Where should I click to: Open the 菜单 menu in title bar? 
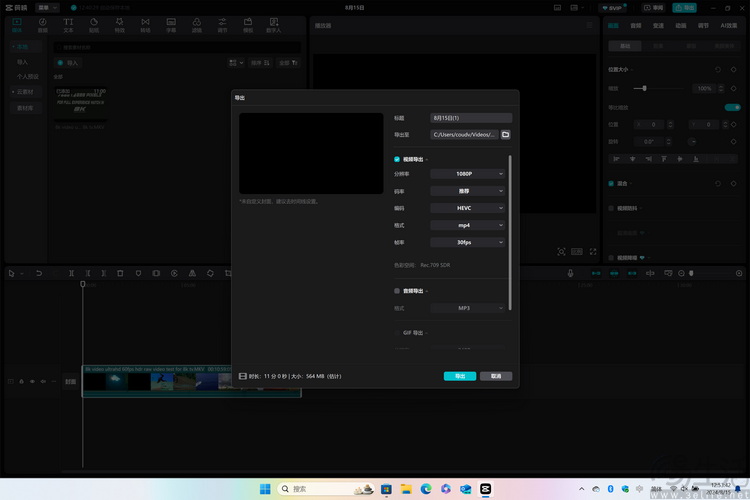pos(46,7)
